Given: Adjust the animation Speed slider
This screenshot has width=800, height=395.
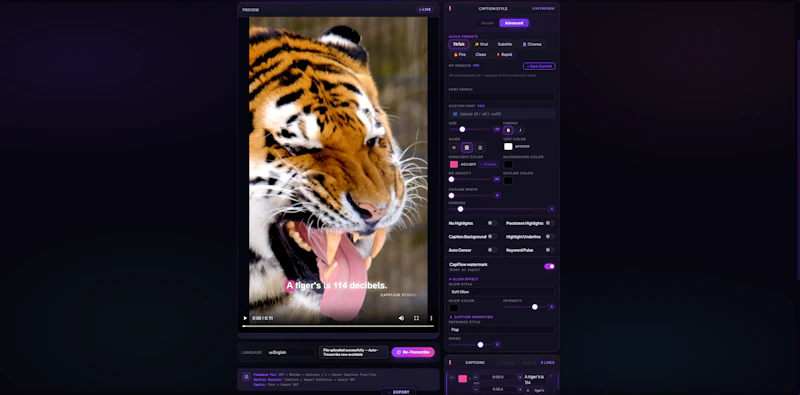Looking at the screenshot, I should pyautogui.click(x=470, y=345).
